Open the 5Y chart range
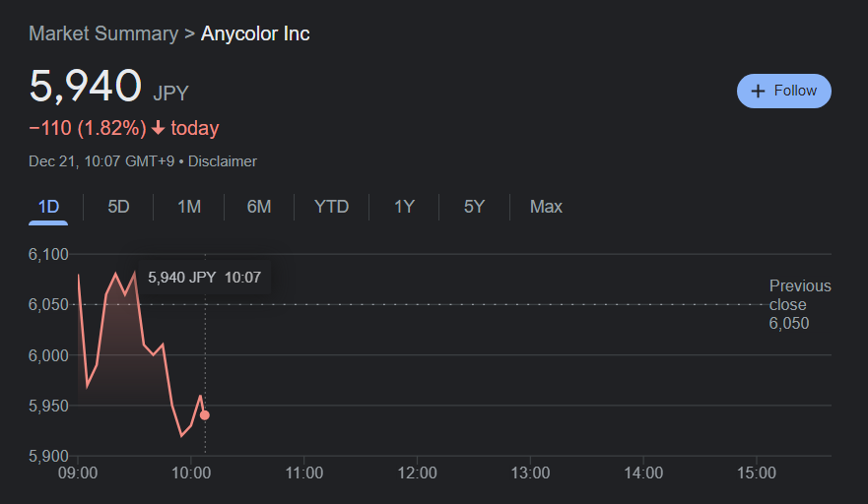The width and height of the screenshot is (868, 504). 474,207
